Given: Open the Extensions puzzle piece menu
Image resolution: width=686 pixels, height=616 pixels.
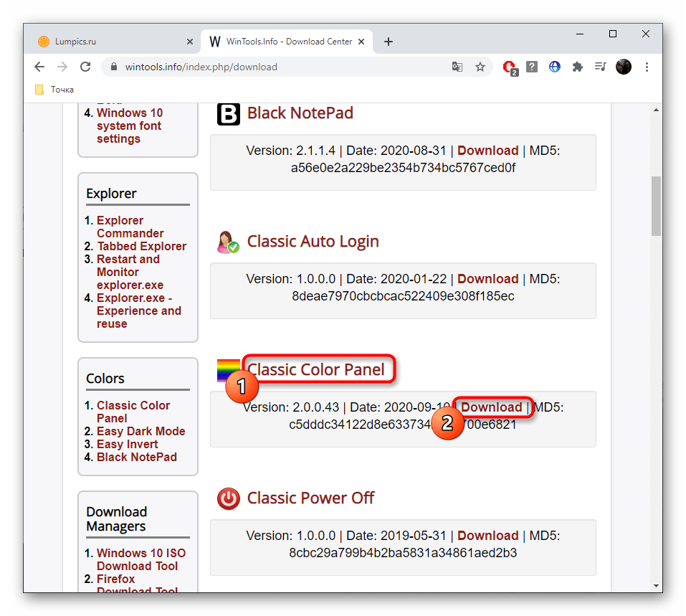Looking at the screenshot, I should (577, 67).
